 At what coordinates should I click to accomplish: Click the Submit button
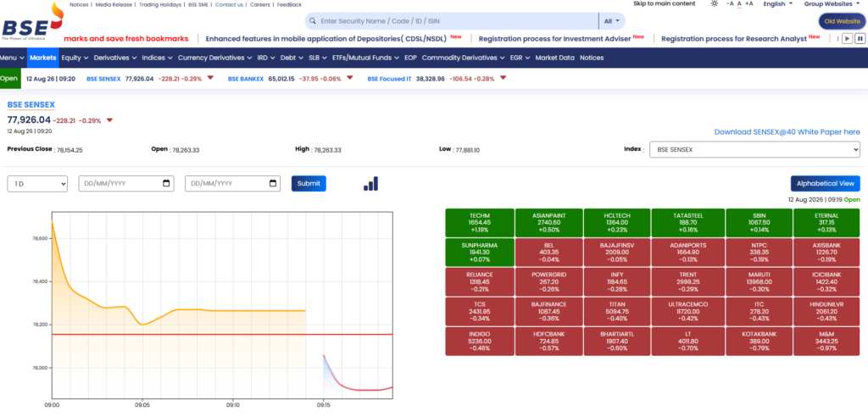(x=309, y=183)
